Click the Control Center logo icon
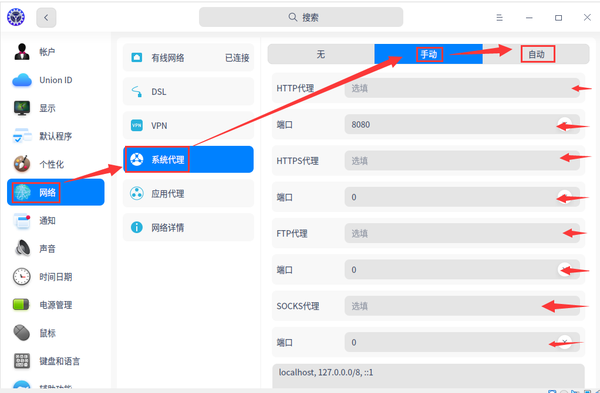Screen dimensions: 600x393 (x=16, y=17)
